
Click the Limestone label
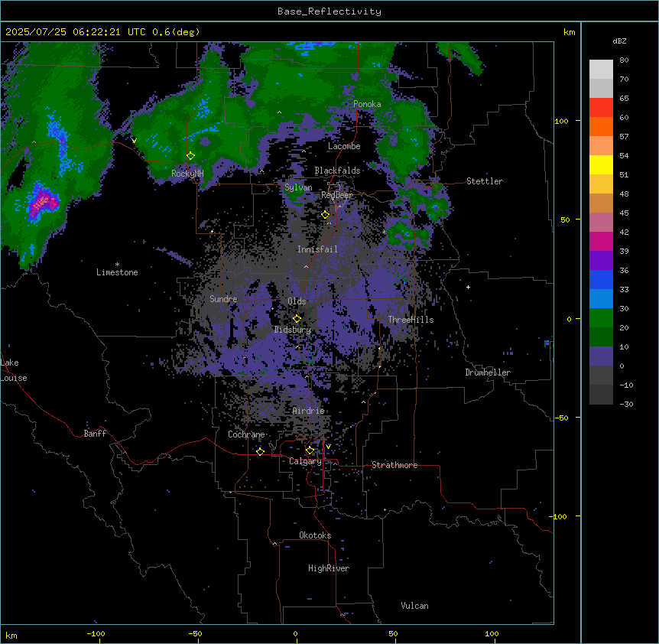click(x=117, y=272)
